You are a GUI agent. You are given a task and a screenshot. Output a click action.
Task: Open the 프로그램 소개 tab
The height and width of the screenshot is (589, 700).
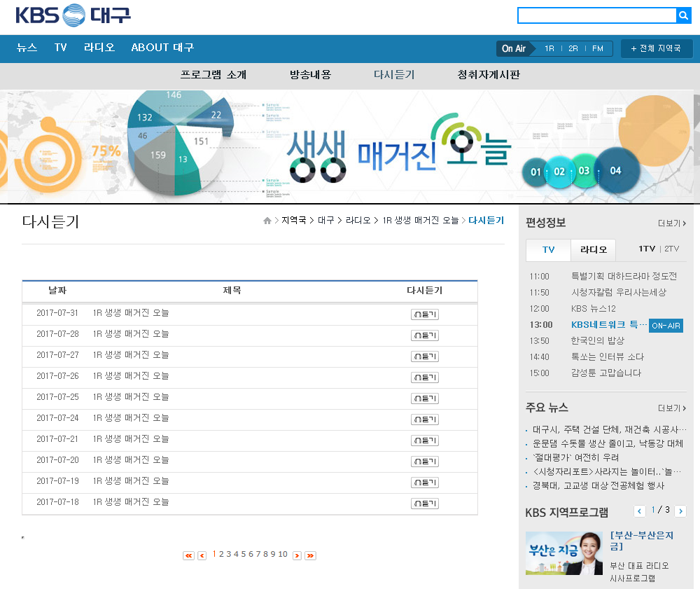(213, 74)
